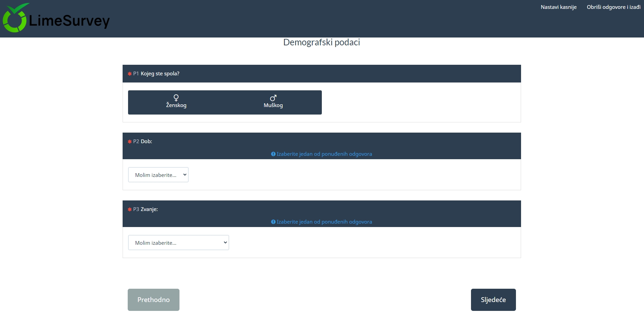Click the info icon under Zvanje question
The height and width of the screenshot is (316, 644).
[273, 222]
